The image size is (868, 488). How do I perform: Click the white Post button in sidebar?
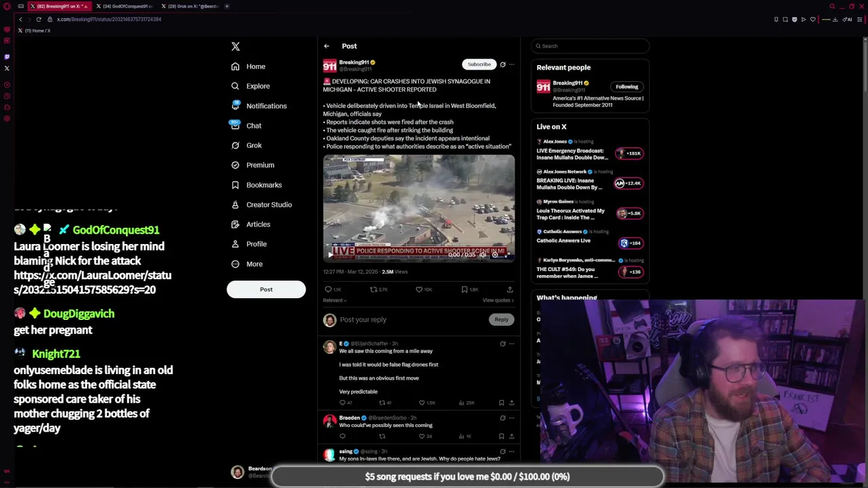tap(266, 289)
